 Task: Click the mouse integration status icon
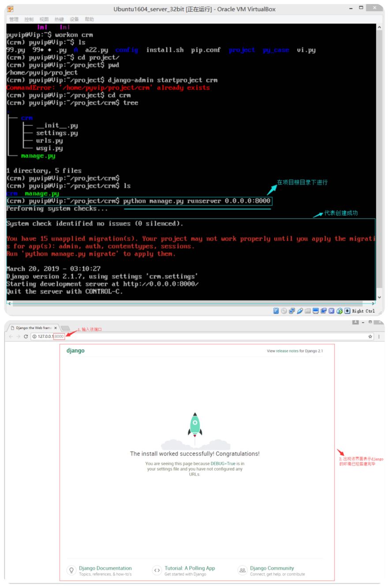340,311
